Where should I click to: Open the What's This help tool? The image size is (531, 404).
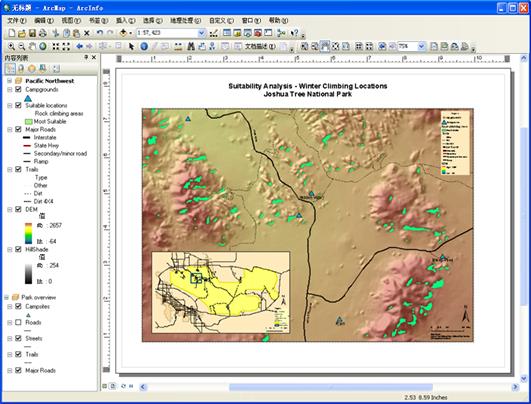coord(295,33)
